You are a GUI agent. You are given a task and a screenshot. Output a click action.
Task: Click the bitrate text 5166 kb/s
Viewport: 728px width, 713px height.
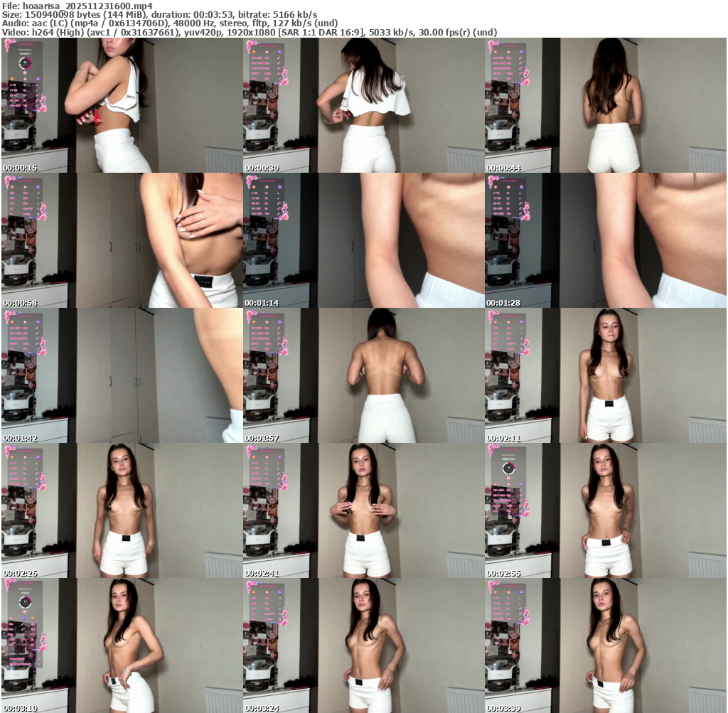295,15
